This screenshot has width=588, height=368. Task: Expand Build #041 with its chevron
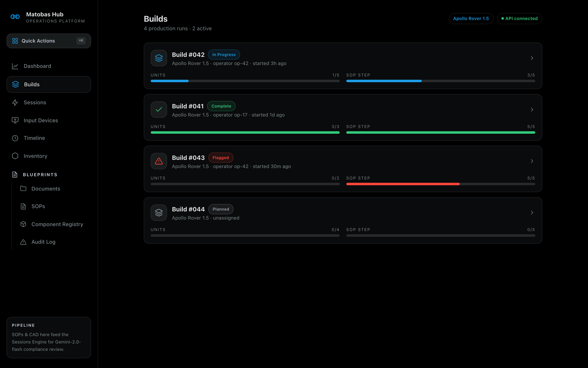point(532,110)
